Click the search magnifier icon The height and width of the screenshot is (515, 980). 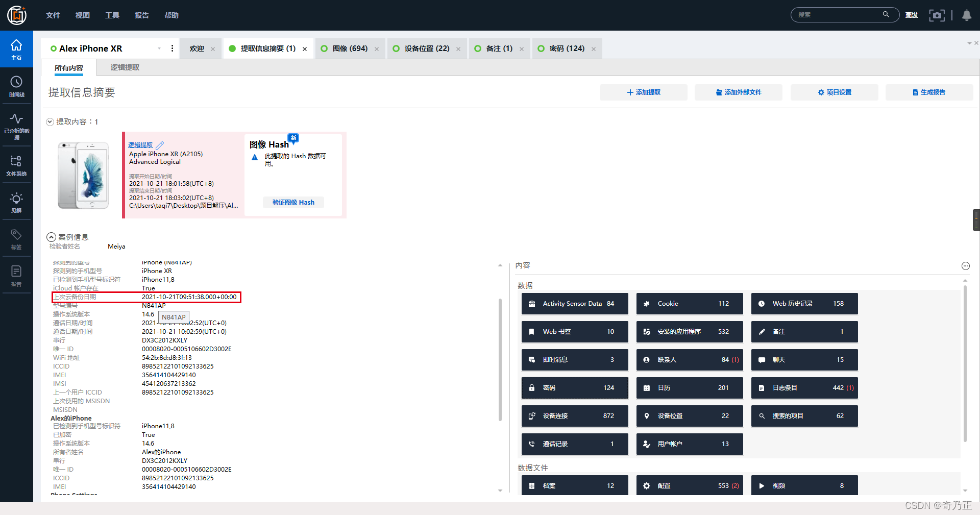[886, 15]
